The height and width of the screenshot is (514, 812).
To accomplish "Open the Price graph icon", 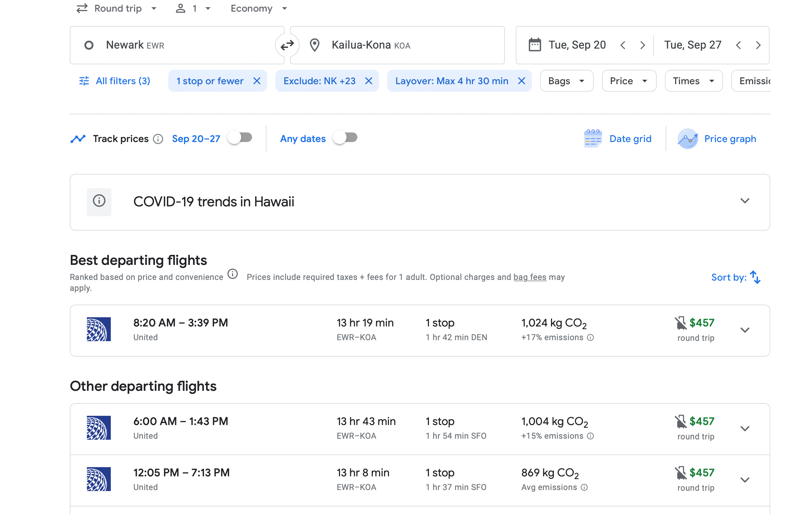I will tap(687, 139).
